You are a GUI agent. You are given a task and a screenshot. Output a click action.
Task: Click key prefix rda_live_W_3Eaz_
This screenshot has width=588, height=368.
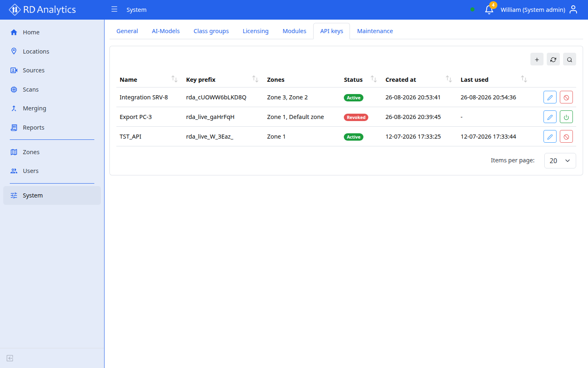click(x=209, y=137)
